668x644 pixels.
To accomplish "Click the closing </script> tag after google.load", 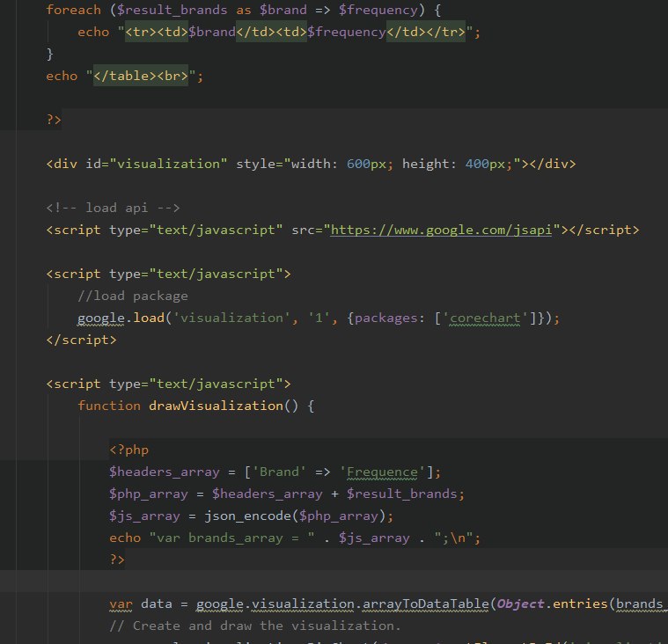I will (81, 340).
